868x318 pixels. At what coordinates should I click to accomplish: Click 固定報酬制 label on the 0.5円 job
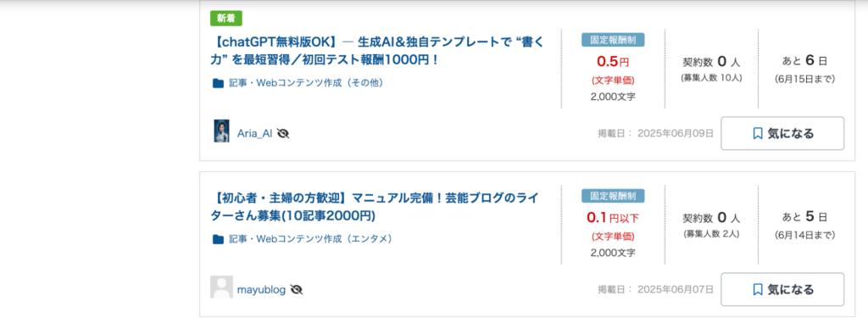pos(613,40)
